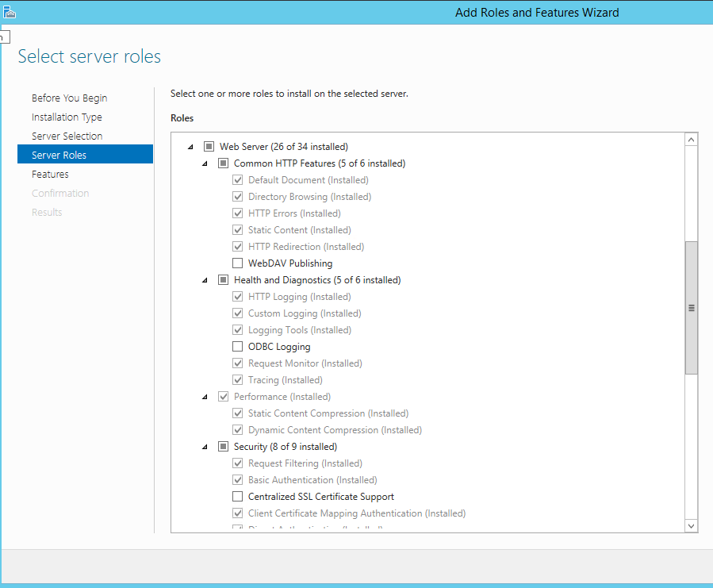Collapse the Web Server tree node
This screenshot has height=588, width=713.
[x=190, y=146]
